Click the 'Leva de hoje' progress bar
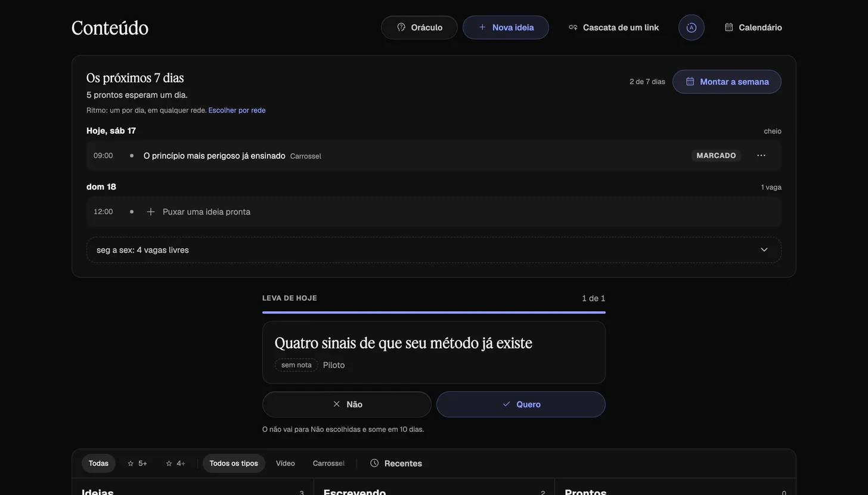This screenshot has width=868, height=495. (x=434, y=313)
